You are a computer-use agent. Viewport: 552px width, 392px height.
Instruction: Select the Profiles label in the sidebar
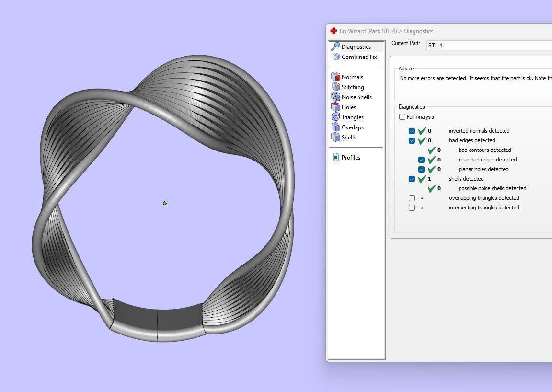click(x=351, y=158)
